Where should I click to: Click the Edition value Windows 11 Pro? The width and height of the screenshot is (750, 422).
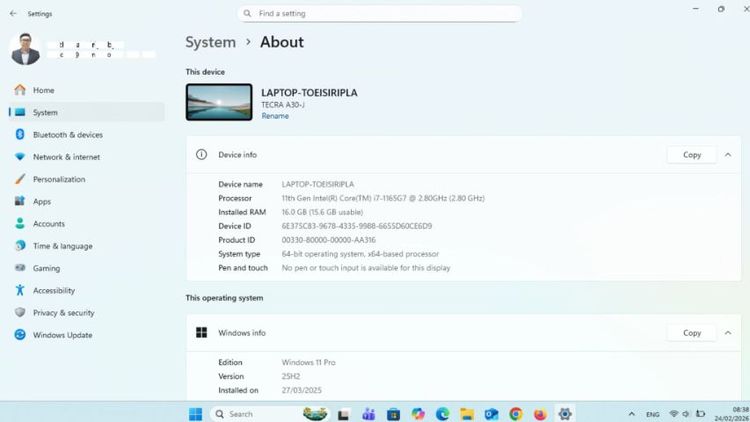click(x=308, y=362)
